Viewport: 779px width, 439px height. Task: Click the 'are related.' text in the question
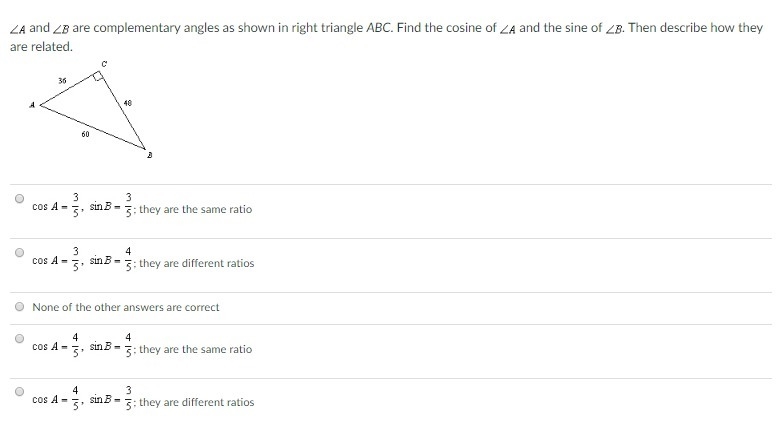[x=41, y=47]
